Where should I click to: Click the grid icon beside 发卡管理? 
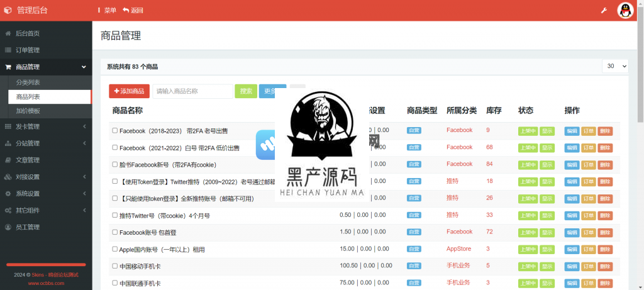coord(8,126)
